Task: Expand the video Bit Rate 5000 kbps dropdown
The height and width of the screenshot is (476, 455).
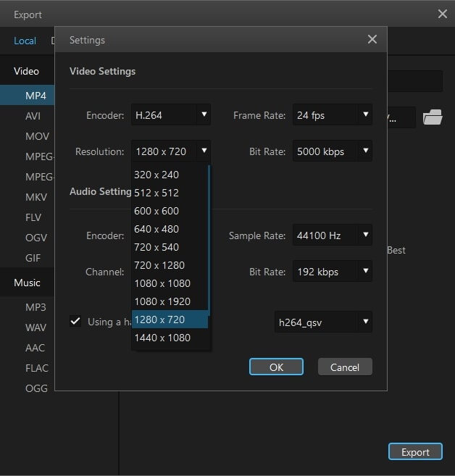Action: pos(333,151)
